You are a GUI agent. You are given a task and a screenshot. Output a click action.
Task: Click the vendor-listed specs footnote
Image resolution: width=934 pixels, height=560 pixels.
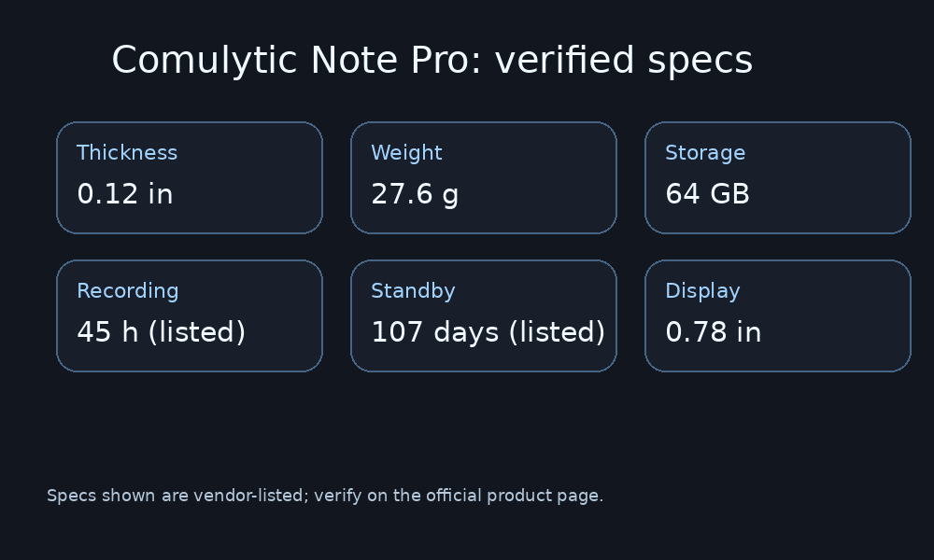click(325, 496)
